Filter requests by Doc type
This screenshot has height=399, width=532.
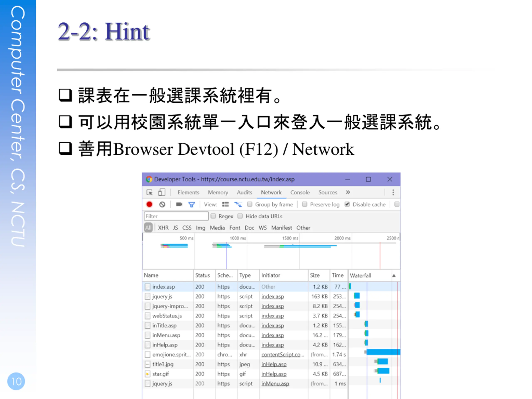(x=249, y=228)
